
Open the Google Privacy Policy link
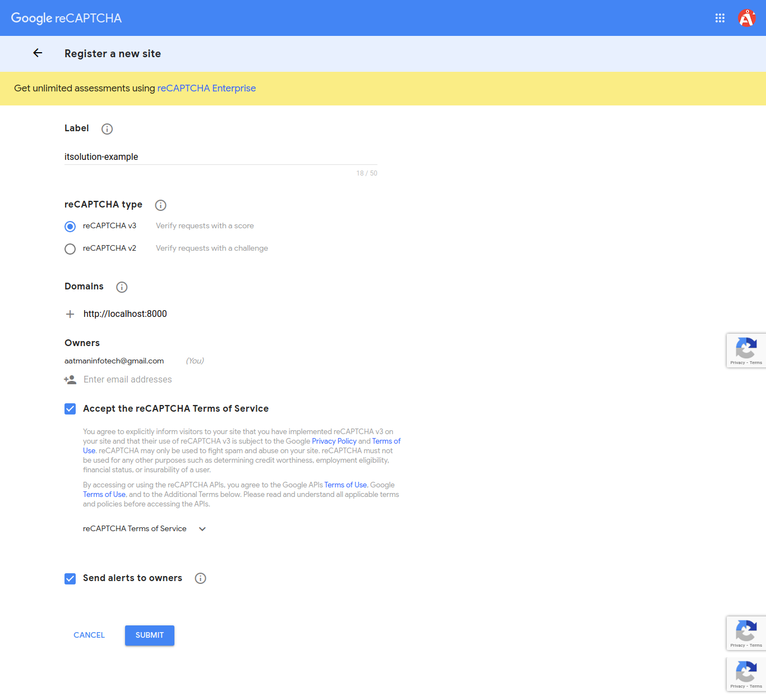[x=334, y=441]
